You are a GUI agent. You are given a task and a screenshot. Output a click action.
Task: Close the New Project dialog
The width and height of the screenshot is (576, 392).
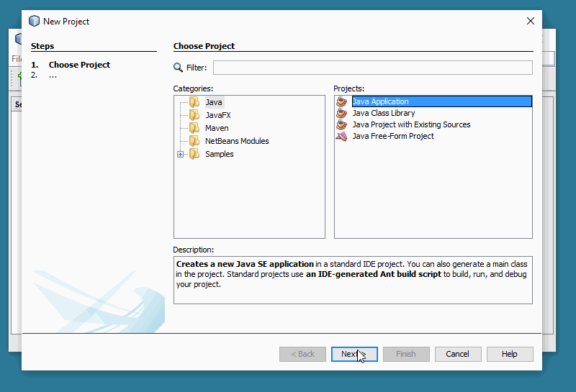531,21
